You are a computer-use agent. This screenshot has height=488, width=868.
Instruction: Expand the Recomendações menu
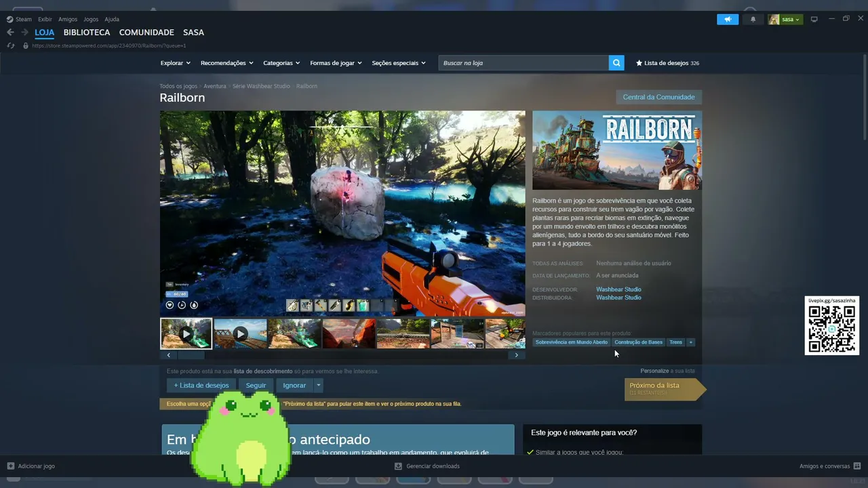click(x=227, y=63)
